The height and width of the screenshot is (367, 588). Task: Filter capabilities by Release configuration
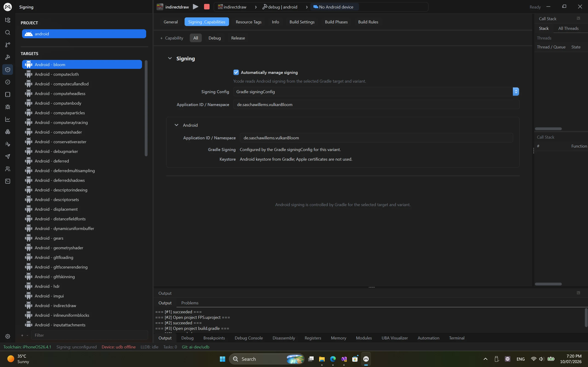click(x=238, y=38)
